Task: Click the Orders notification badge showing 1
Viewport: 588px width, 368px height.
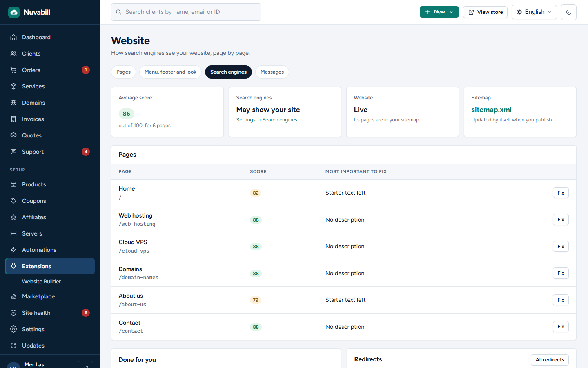Action: [x=86, y=70]
